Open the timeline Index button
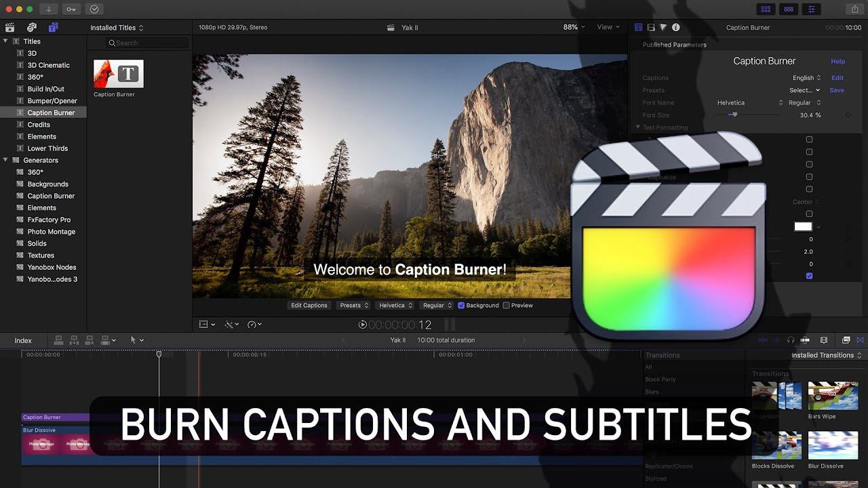 [23, 340]
